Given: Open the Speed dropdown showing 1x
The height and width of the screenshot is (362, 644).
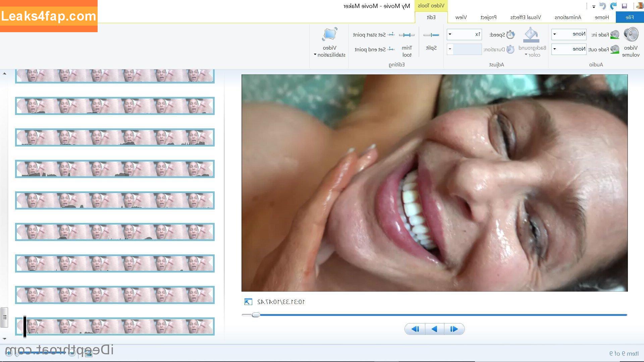Looking at the screenshot, I should pyautogui.click(x=450, y=34).
